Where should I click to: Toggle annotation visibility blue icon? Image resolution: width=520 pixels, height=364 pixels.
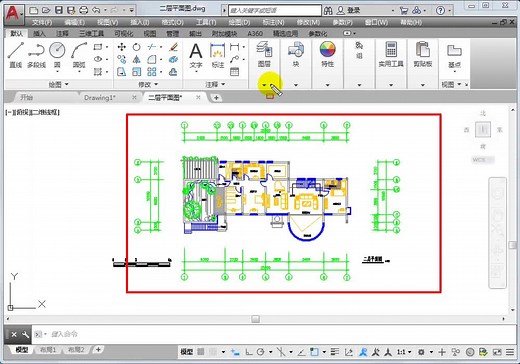tap(363, 352)
